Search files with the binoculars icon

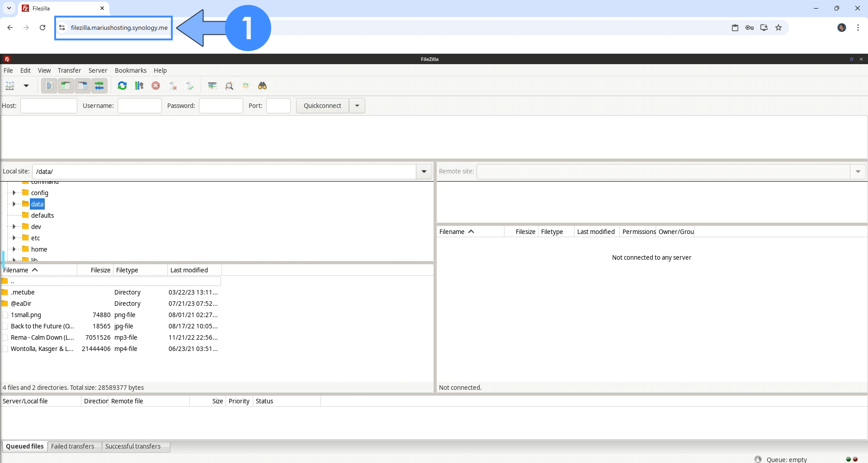(x=263, y=86)
